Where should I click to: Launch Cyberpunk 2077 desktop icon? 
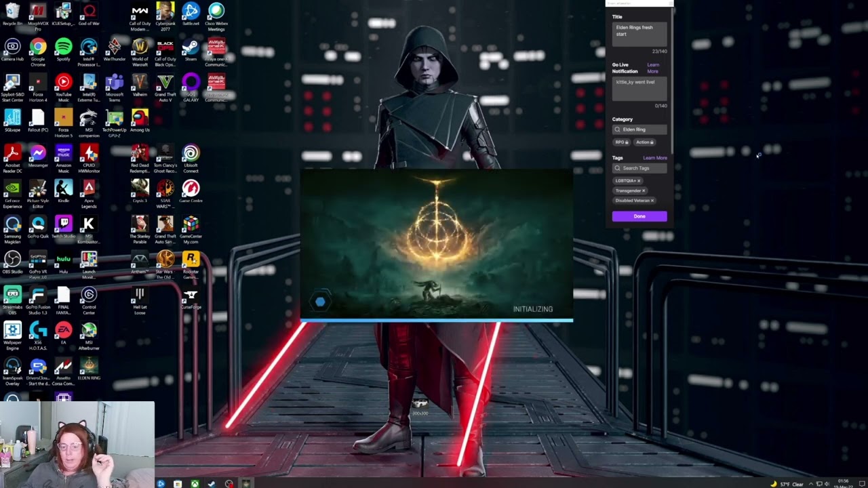(x=165, y=16)
